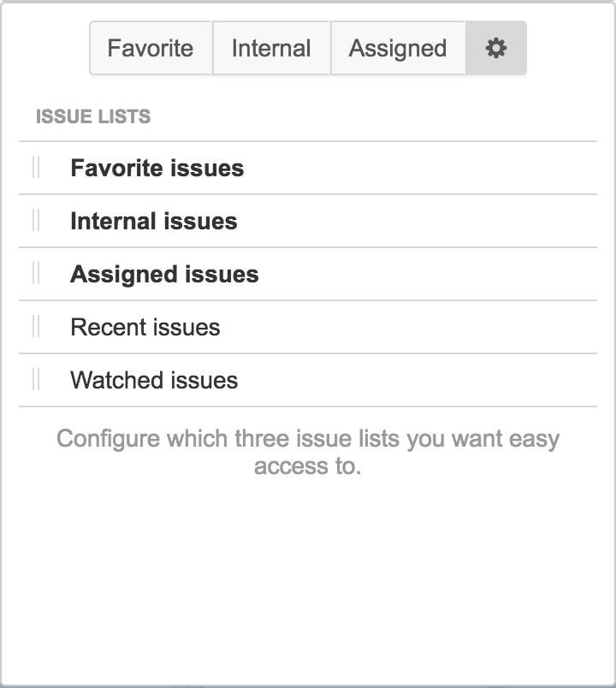The height and width of the screenshot is (688, 616).
Task: Click the drag handle beside Favorite issues
Action: (x=37, y=169)
